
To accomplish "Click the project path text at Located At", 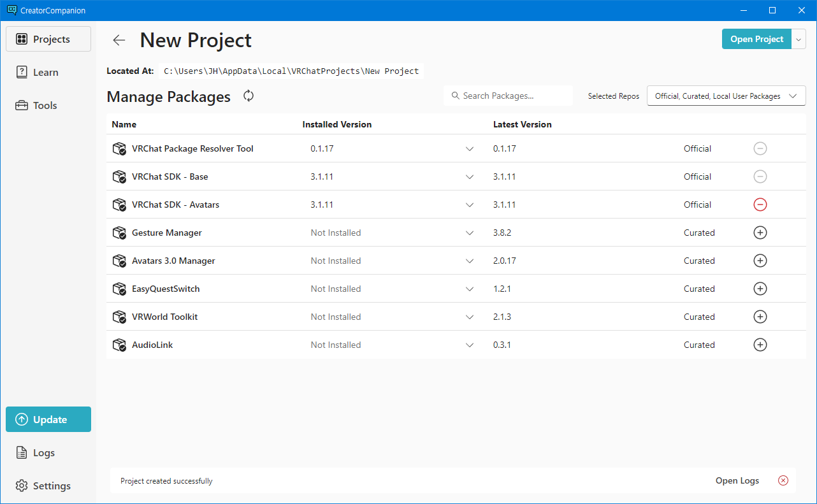I will pyautogui.click(x=291, y=71).
